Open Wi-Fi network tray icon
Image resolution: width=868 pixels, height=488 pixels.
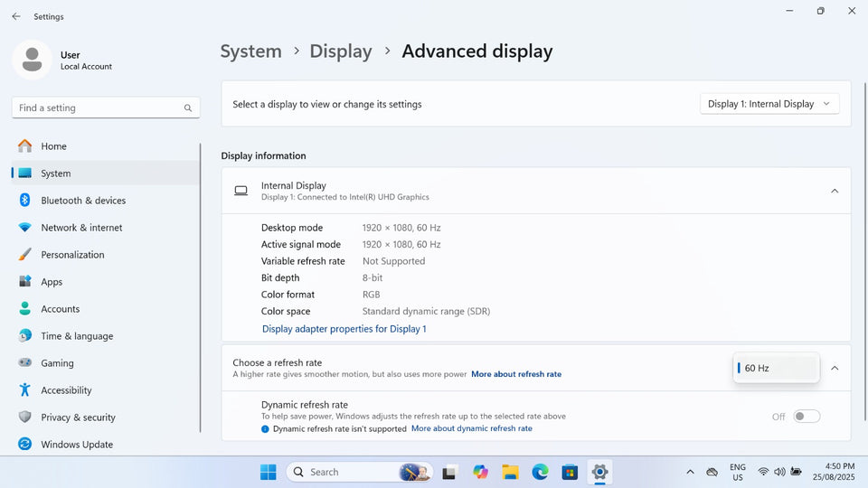(763, 472)
